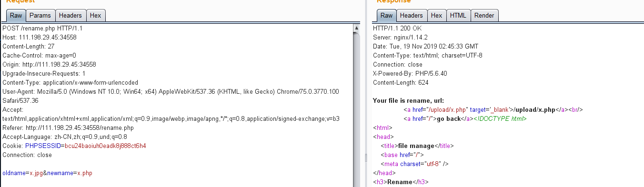
Task: Select the Raw tab in Request panel
Action: [16, 15]
